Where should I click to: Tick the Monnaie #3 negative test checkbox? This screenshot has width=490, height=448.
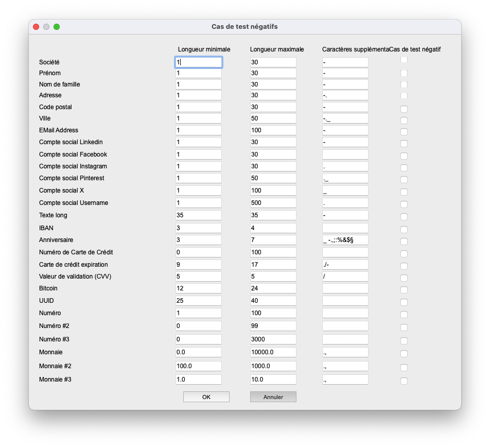tap(404, 381)
